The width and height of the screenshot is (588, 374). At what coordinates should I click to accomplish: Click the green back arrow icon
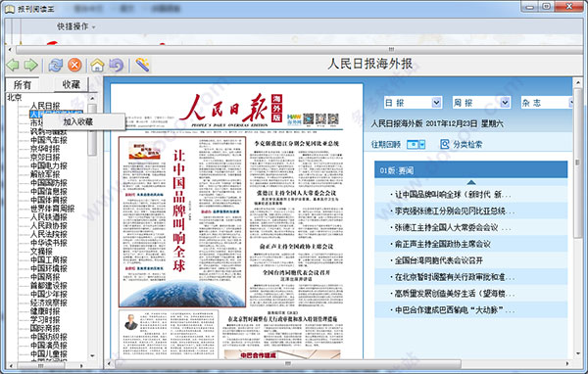13,66
